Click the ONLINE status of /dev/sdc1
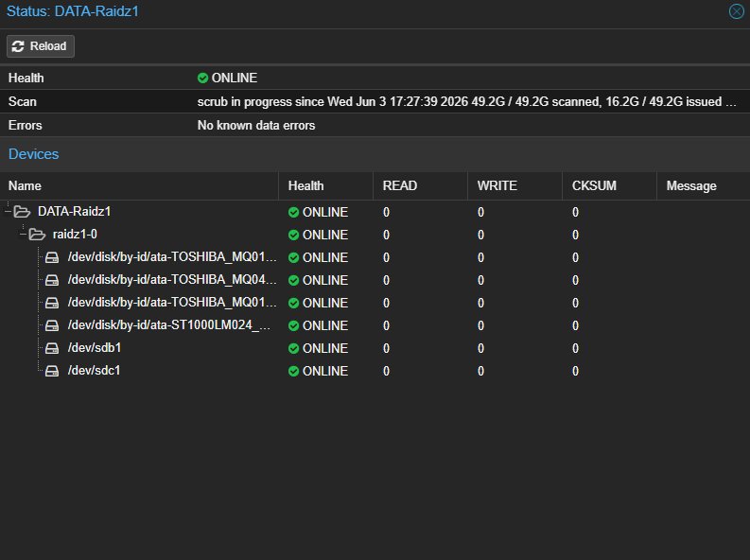Screen dimensions: 750x560 coord(325,371)
